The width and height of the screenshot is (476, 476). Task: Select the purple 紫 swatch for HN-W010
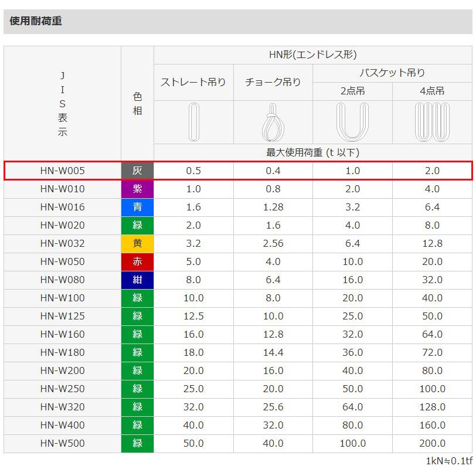137,189
